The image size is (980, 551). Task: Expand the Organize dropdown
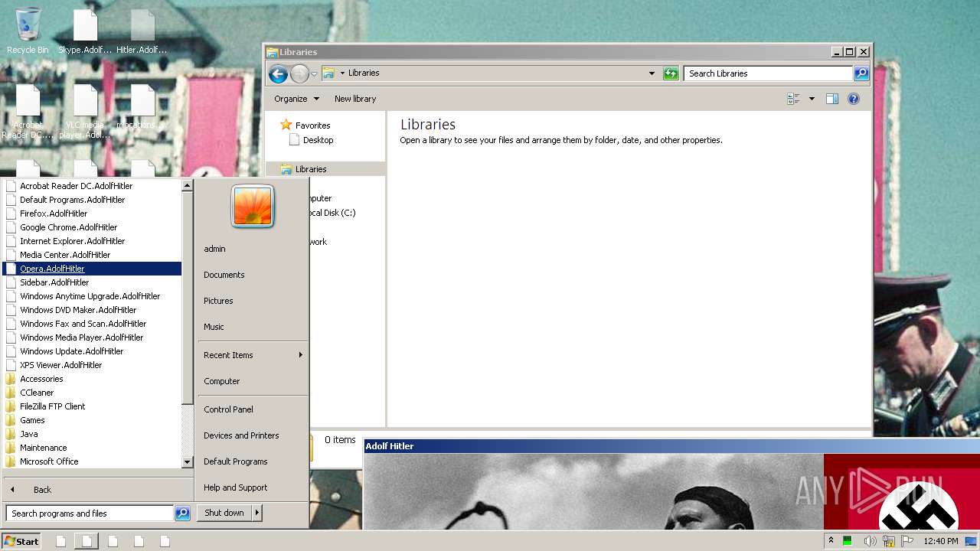point(296,99)
